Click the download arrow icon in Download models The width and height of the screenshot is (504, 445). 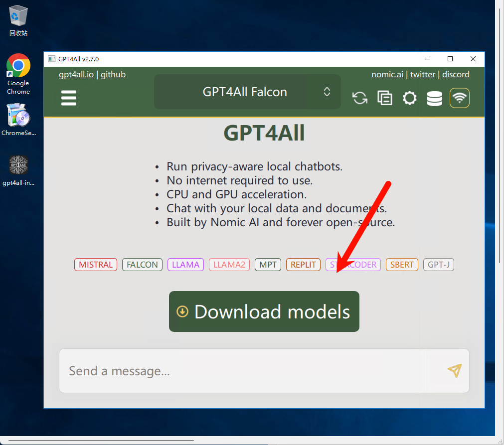(182, 311)
